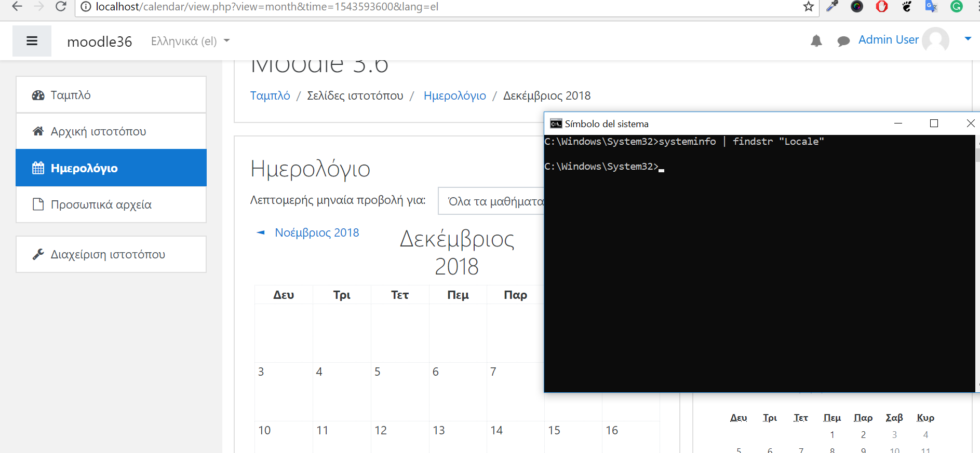Click day 10 in the month calendar
Screen dimensions: 980x453
[264, 430]
